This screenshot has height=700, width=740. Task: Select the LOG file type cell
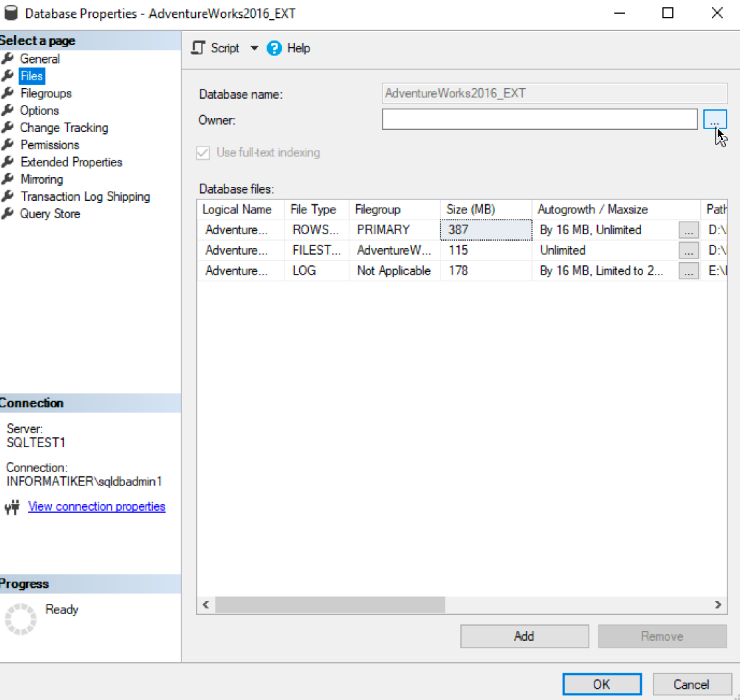click(x=317, y=271)
